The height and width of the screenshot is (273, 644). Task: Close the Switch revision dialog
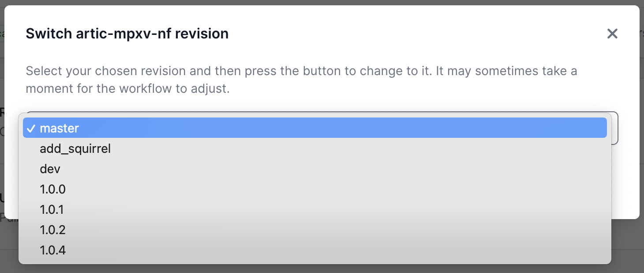[612, 34]
